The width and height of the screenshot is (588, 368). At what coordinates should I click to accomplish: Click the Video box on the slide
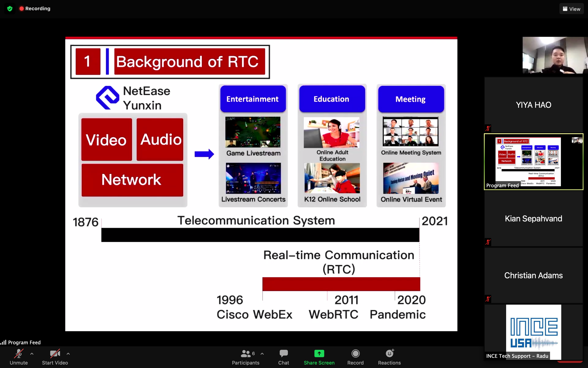click(107, 140)
